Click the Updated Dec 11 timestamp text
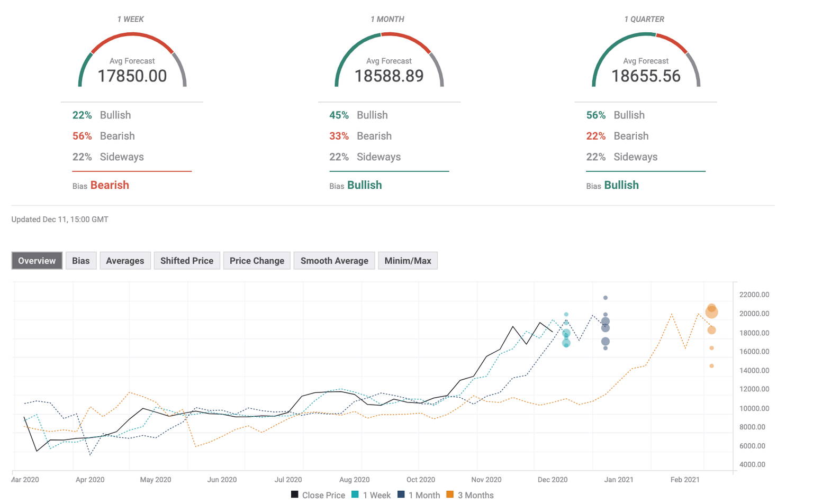The height and width of the screenshot is (504, 813). [59, 219]
